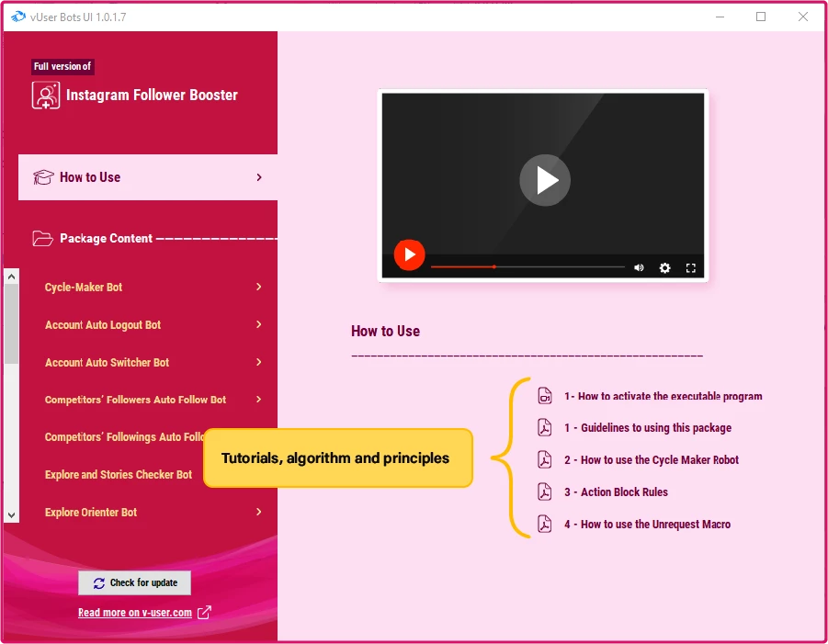Image resolution: width=828 pixels, height=644 pixels.
Task: Click the PDF icon beside Unrequest Macro
Action: (544, 525)
